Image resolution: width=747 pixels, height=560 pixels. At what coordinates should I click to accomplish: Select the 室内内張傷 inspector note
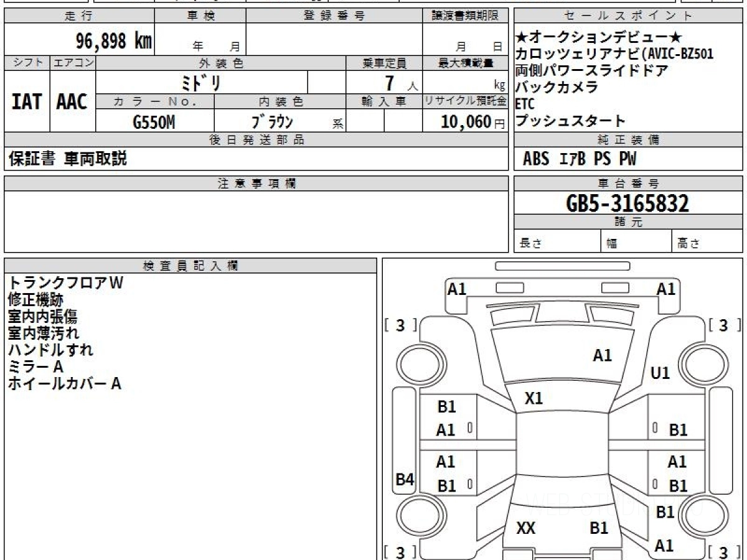pyautogui.click(x=42, y=317)
